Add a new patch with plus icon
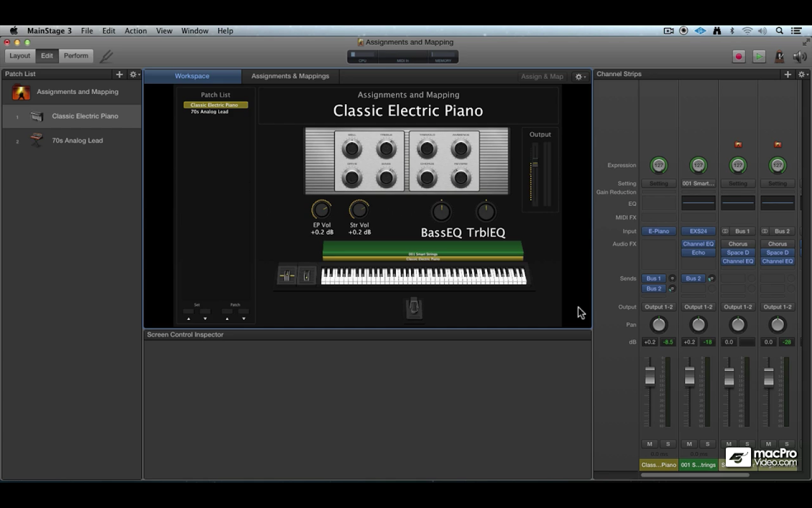Viewport: 812px width, 508px height. (x=119, y=74)
